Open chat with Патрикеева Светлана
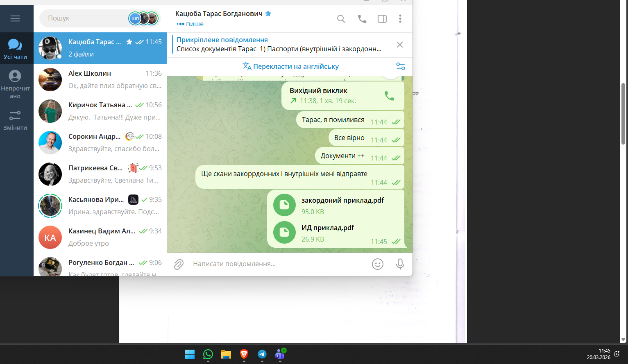The width and height of the screenshot is (628, 364). (x=100, y=174)
